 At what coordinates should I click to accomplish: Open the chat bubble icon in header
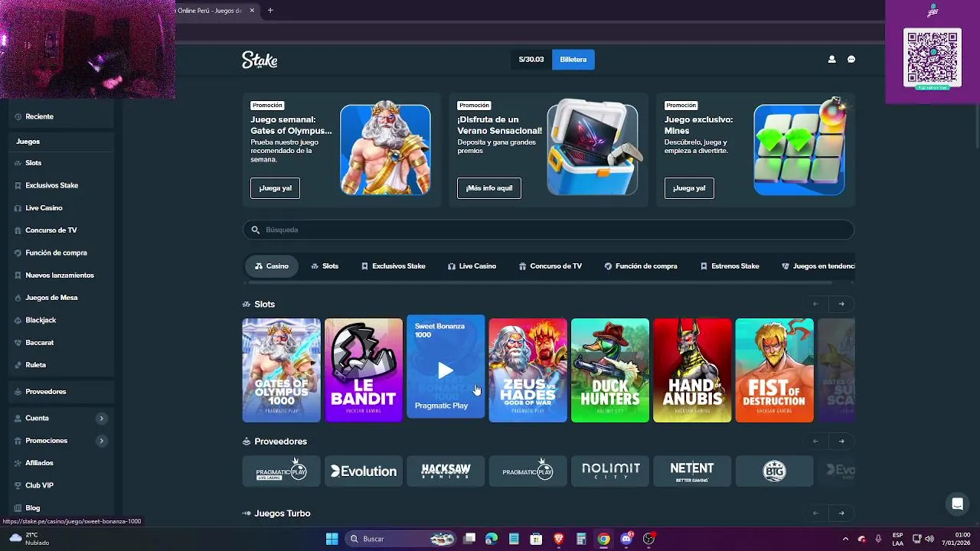pyautogui.click(x=851, y=60)
